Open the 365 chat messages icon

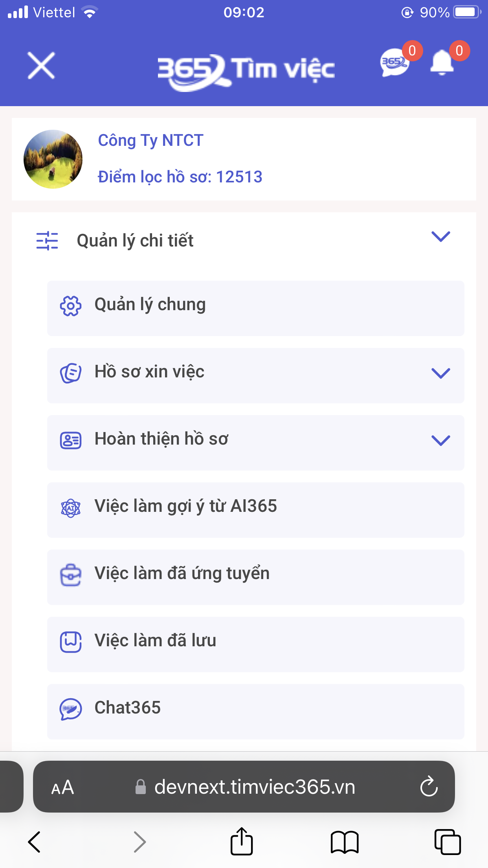[x=395, y=63]
